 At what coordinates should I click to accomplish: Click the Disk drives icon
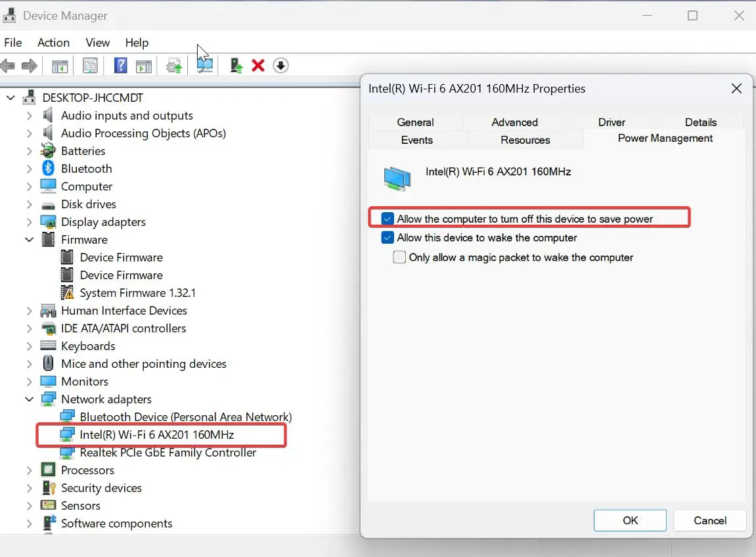[48, 206]
